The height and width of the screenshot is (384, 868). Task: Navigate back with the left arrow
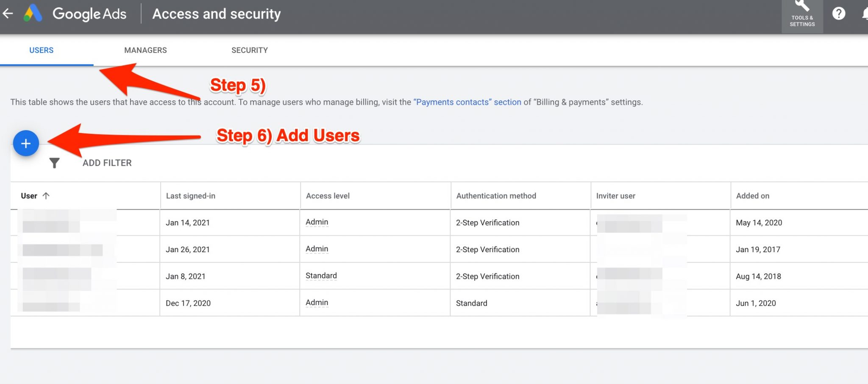click(8, 13)
